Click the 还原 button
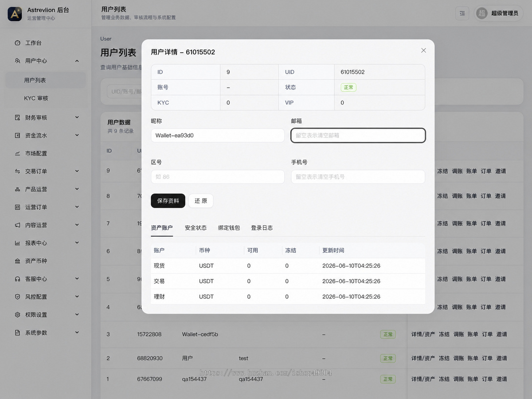 click(x=201, y=201)
